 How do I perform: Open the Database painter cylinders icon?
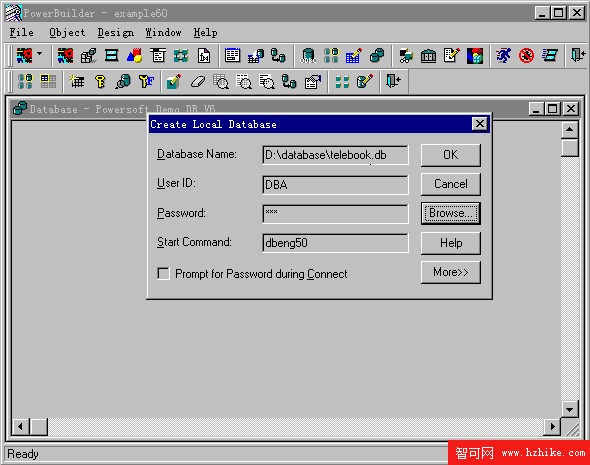[x=377, y=56]
